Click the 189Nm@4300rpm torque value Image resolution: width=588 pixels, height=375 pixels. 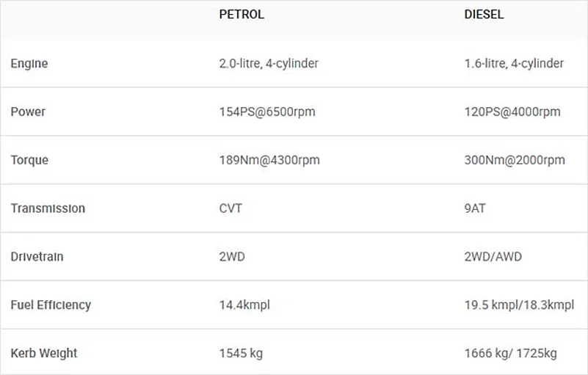269,160
